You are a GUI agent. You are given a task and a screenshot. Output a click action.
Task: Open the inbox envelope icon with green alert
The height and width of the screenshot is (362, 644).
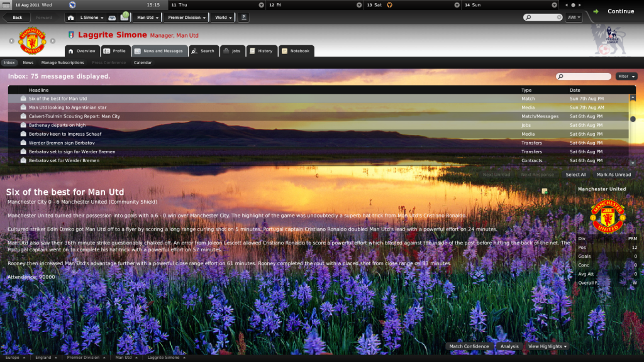click(x=125, y=17)
